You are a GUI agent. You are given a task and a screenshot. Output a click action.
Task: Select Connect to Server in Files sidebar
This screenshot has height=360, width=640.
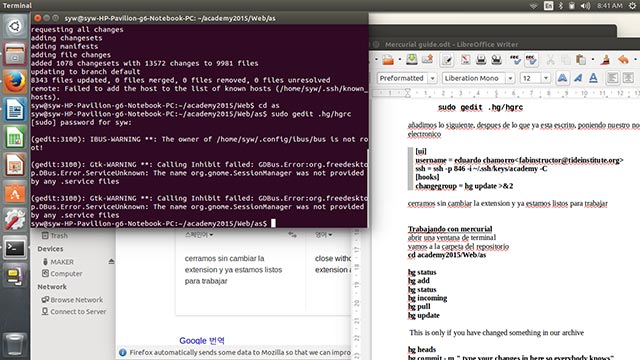(x=73, y=311)
